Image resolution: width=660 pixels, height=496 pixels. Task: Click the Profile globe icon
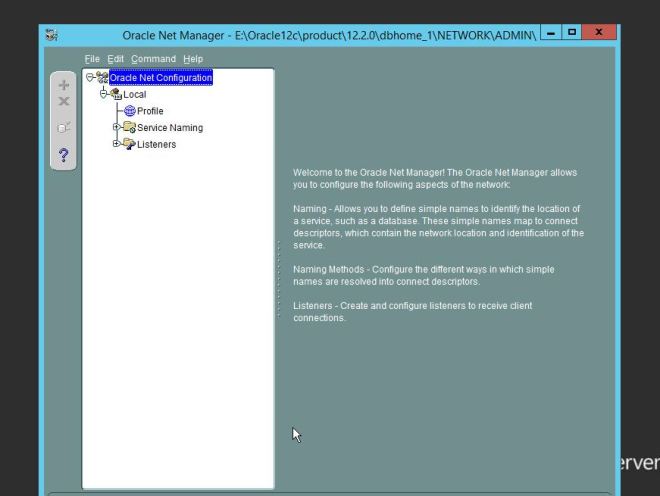coord(130,111)
